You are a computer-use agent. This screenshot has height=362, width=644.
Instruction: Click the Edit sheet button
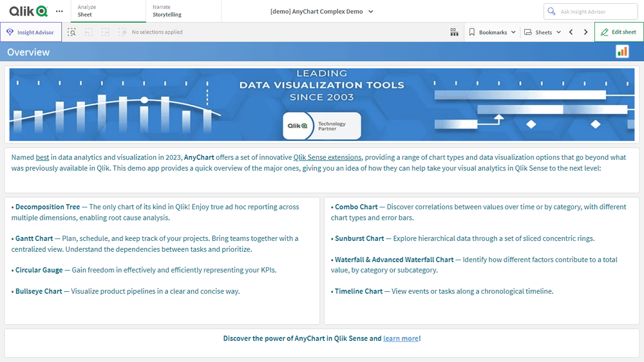(x=618, y=32)
